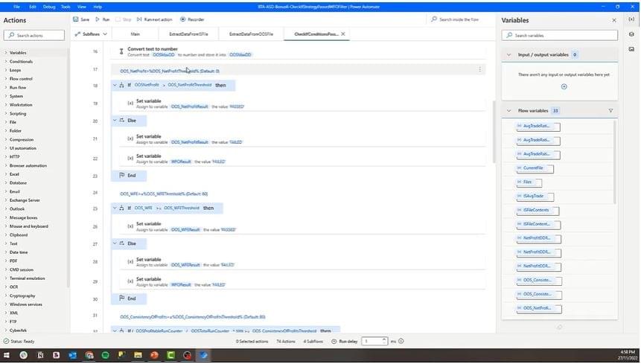This screenshot has height=364, width=641.
Task: Collapse the If OOSNetProfit block
Action: (115, 86)
